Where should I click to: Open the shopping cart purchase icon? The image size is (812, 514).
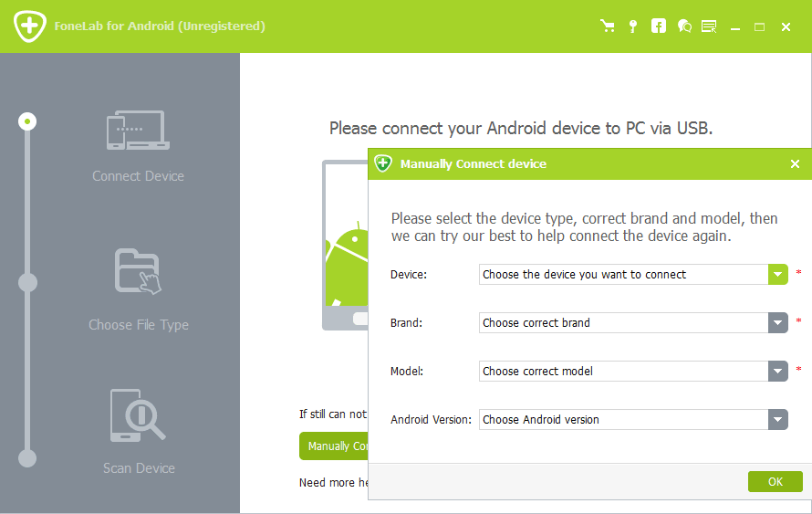point(608,26)
